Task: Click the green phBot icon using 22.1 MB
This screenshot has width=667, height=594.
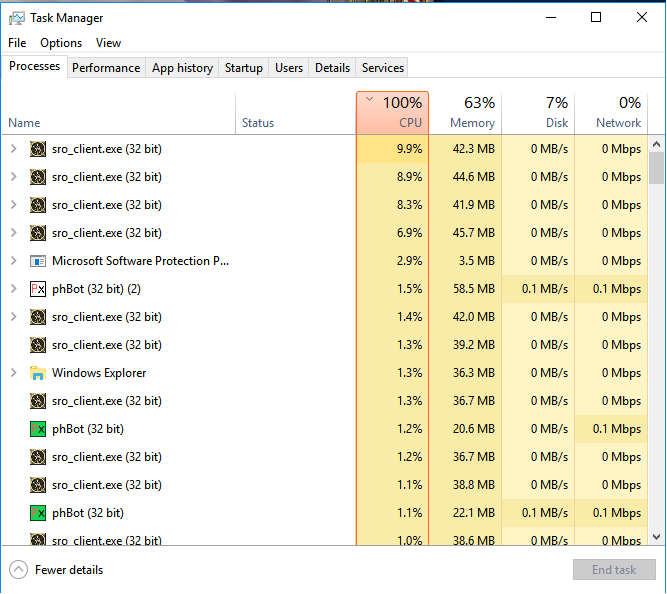Action: pyautogui.click(x=38, y=513)
